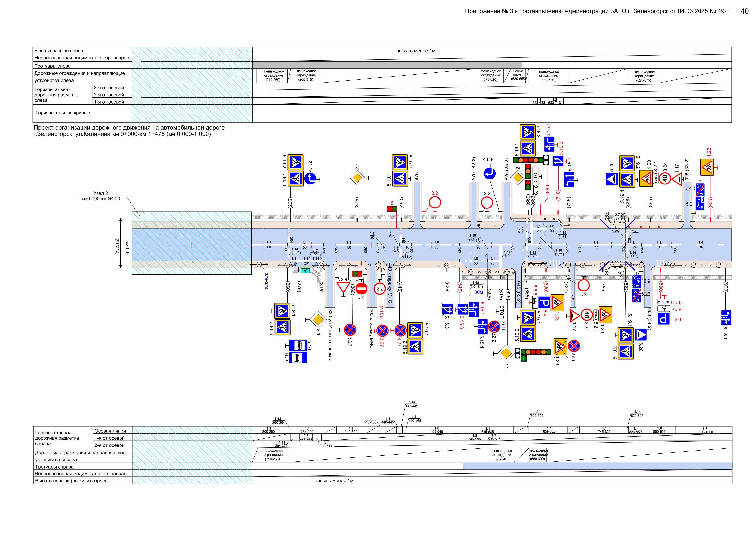
Task: Click the Узел 2 км0-000-км0+200 callout label
Action: point(101,196)
